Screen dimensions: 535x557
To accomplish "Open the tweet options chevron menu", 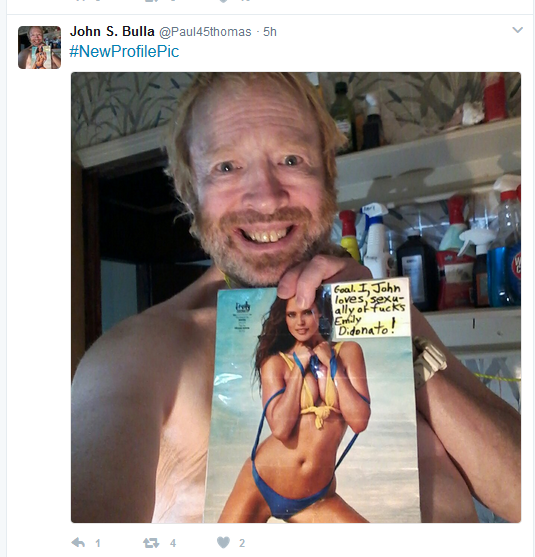I will point(518,30).
